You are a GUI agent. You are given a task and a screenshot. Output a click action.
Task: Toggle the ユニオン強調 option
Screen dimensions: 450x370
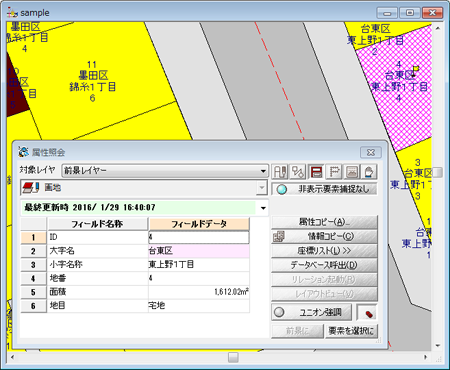point(312,312)
